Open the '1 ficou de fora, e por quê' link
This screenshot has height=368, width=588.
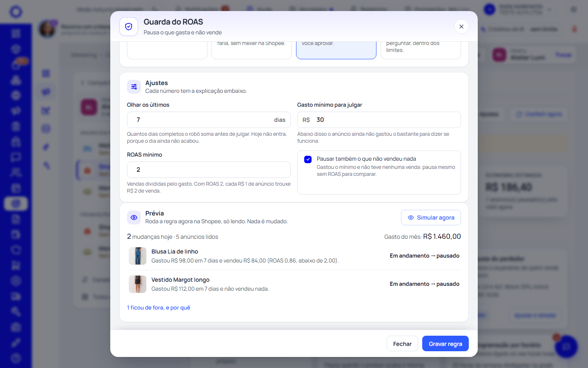(158, 307)
